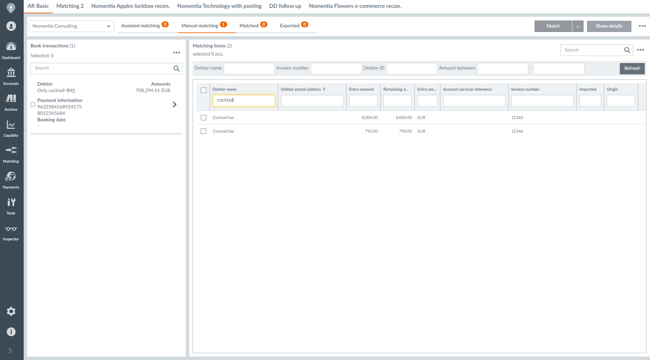Screen dimensions: 650x360
Task: Switch to the AR Basic tab
Action: [38, 6]
